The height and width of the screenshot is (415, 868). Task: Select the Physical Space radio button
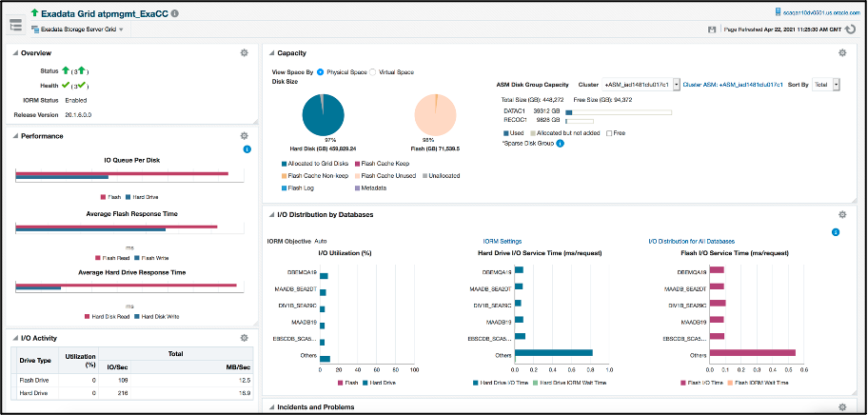pyautogui.click(x=320, y=72)
